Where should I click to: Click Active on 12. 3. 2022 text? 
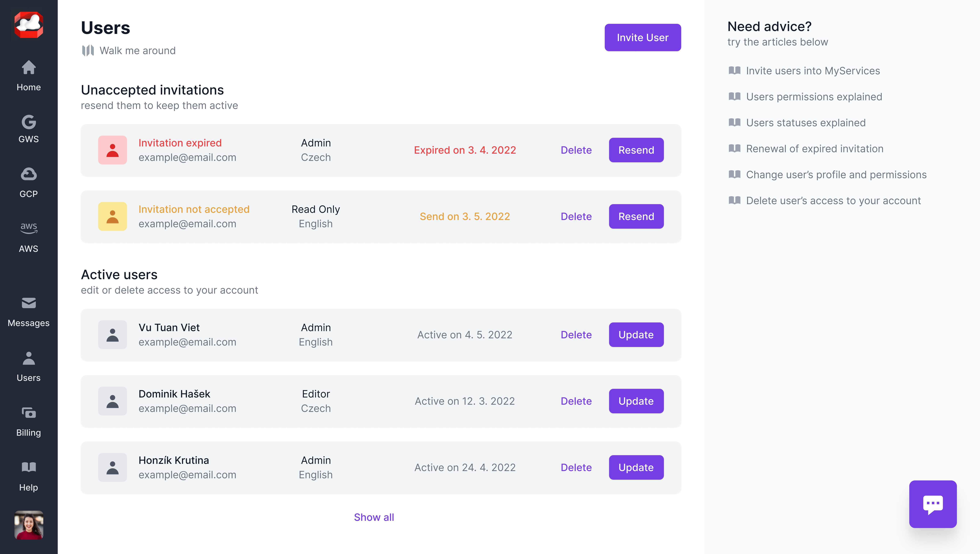pyautogui.click(x=465, y=401)
